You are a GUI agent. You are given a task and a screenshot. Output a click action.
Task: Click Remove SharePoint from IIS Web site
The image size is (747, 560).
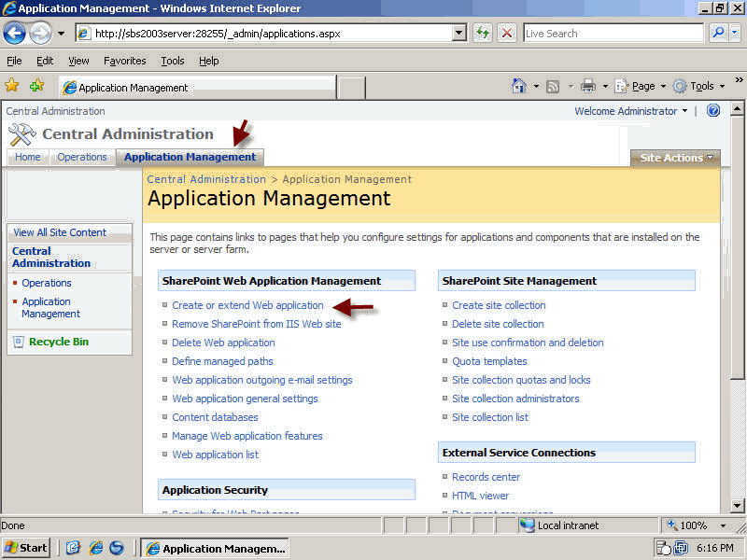tap(256, 324)
